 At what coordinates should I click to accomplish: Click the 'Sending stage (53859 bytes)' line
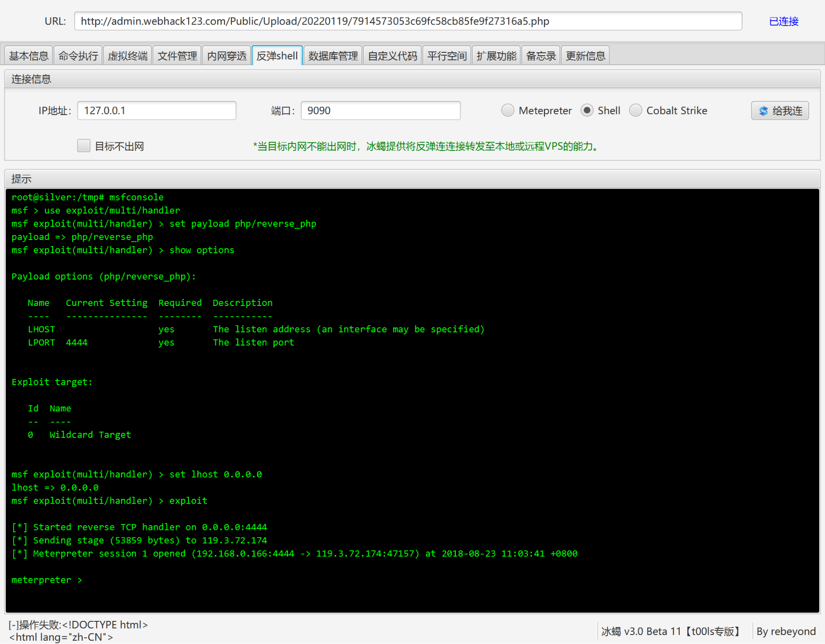[139, 540]
